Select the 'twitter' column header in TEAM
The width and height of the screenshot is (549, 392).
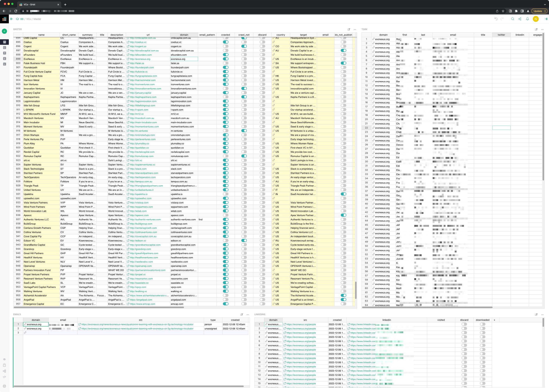pyautogui.click(x=501, y=35)
